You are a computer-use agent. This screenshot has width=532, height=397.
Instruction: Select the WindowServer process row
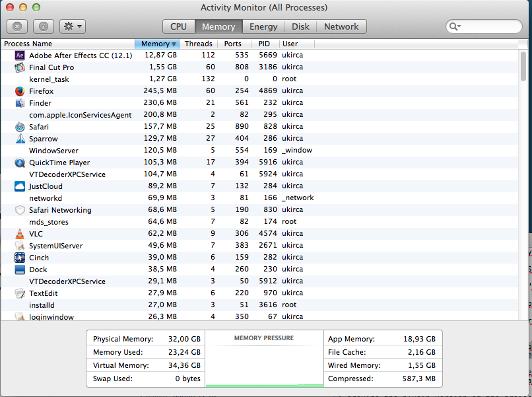[x=259, y=151]
